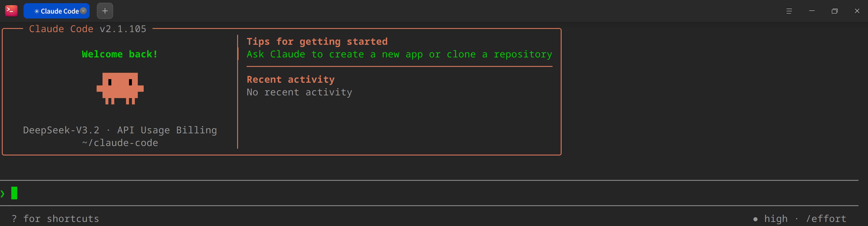Click the "? for shortcuts" hint
This screenshot has width=868, height=226.
pyautogui.click(x=55, y=219)
